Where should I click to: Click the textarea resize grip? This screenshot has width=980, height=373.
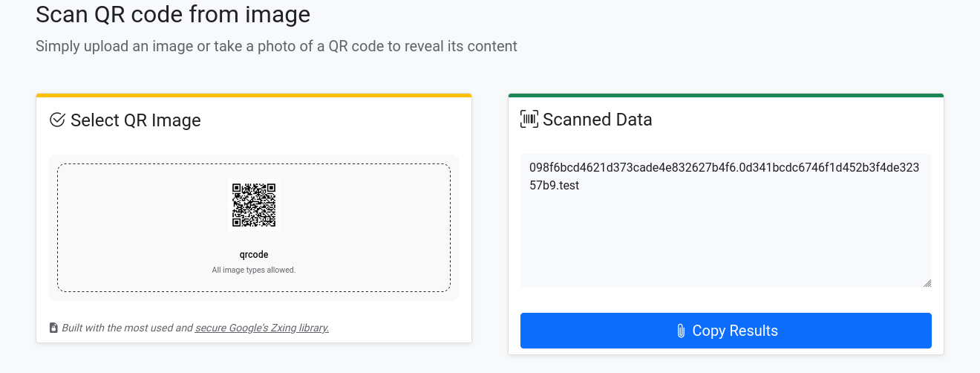pos(927,283)
